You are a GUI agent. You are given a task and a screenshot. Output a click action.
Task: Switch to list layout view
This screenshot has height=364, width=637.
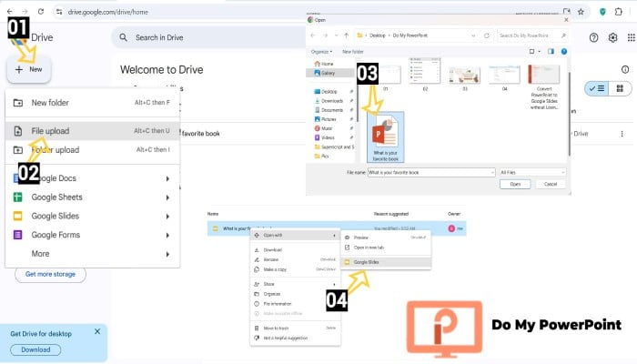pos(598,88)
